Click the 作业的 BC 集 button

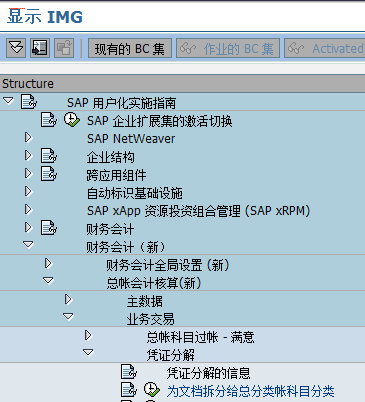[228, 49]
